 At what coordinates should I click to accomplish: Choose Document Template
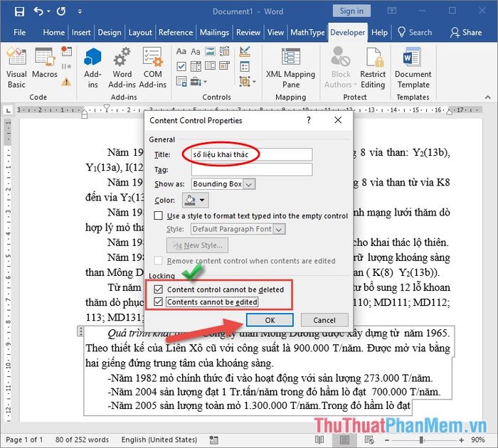(413, 68)
